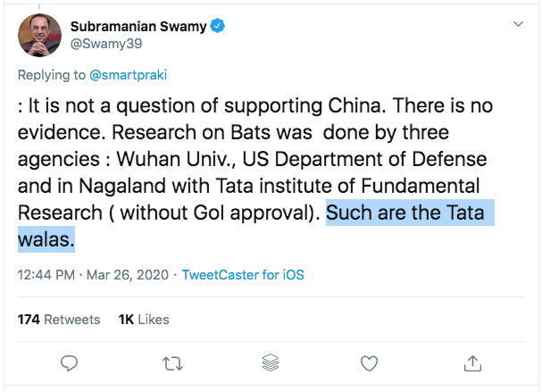This screenshot has height=392, width=542.
Task: Retweet this tweet using the retweet icon
Action: pyautogui.click(x=171, y=363)
